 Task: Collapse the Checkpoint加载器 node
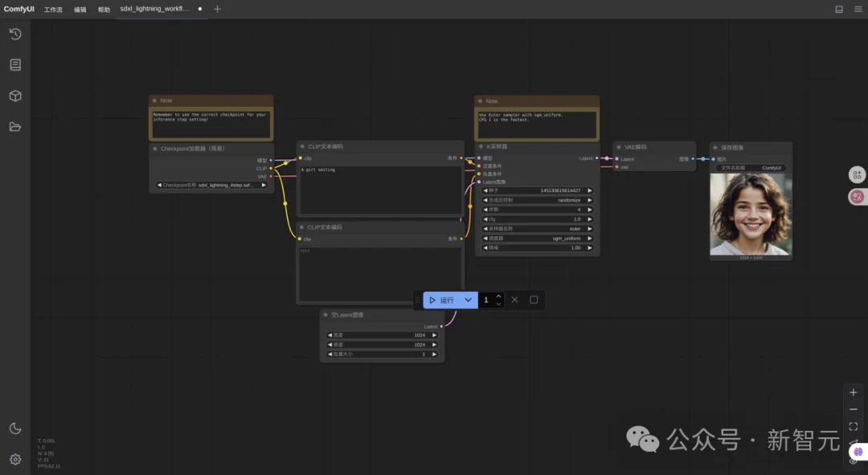pyautogui.click(x=155, y=149)
